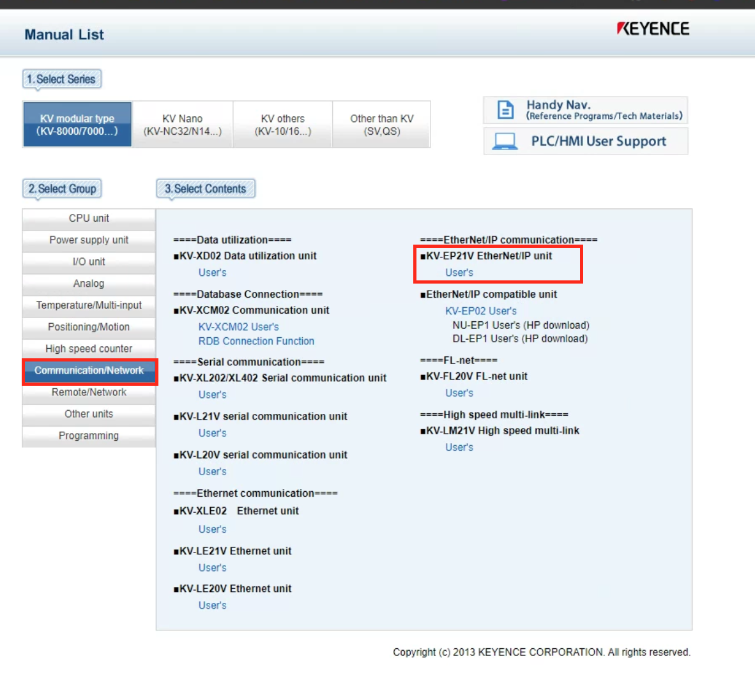Screen dimensions: 755x700
Task: Select the High speed counter group
Action: point(89,349)
